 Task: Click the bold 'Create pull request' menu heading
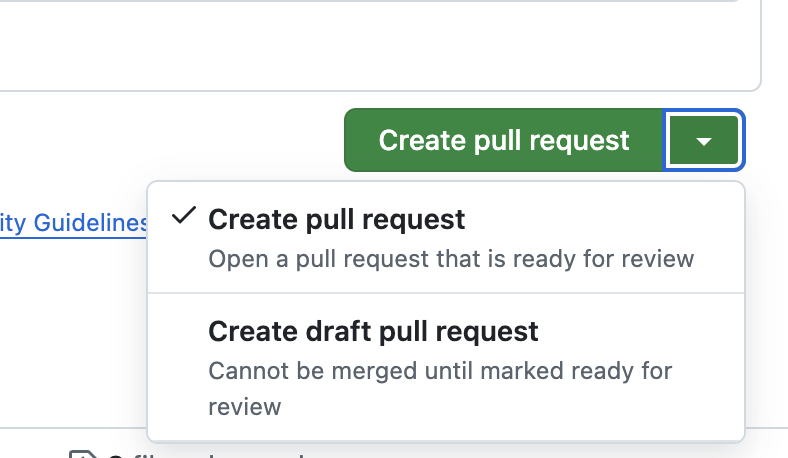pos(336,219)
